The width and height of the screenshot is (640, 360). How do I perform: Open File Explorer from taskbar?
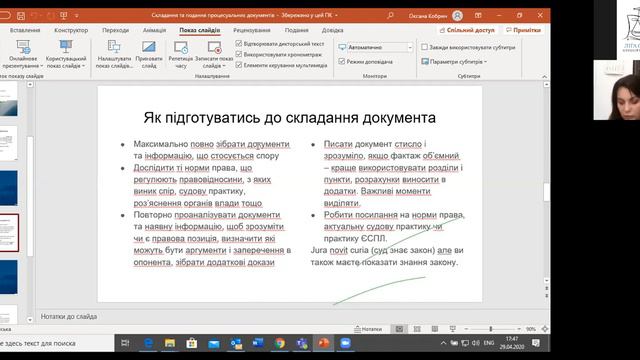pyautogui.click(x=170, y=343)
